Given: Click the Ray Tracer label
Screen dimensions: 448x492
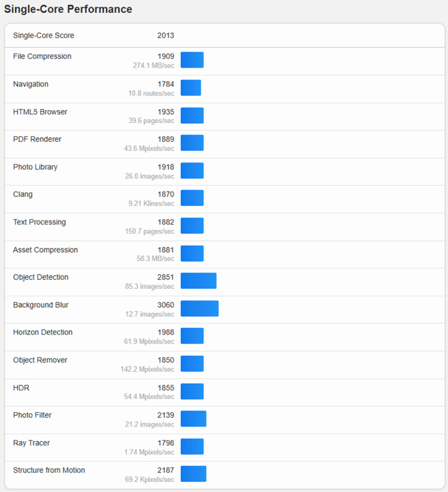Looking at the screenshot, I should tap(32, 443).
